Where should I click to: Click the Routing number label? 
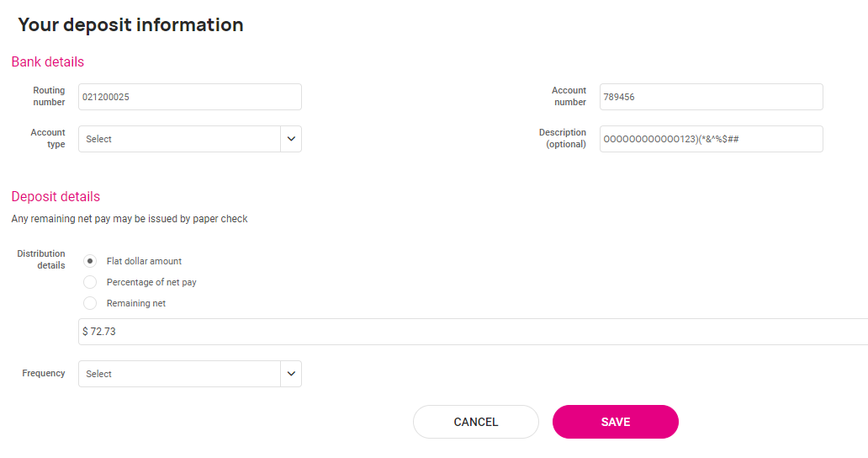49,96
